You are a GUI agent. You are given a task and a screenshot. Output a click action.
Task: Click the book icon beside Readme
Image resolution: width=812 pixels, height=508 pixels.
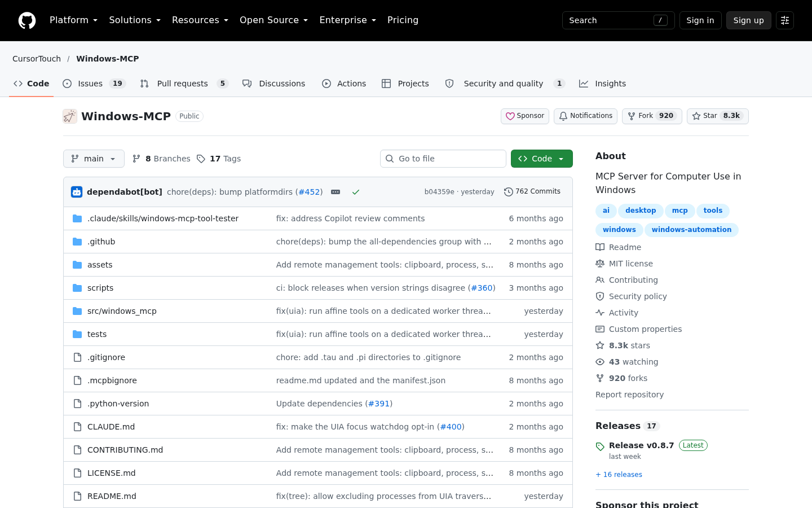point(600,247)
